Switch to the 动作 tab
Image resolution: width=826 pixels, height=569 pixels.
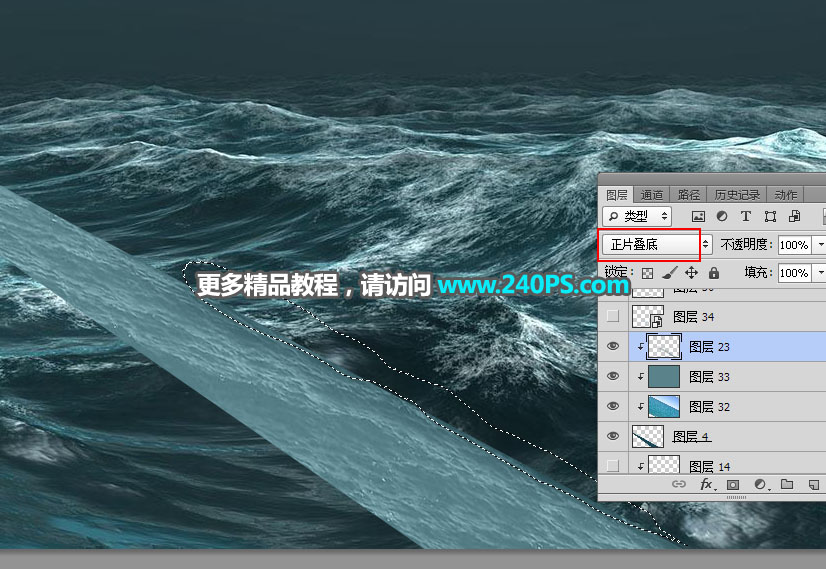[786, 195]
